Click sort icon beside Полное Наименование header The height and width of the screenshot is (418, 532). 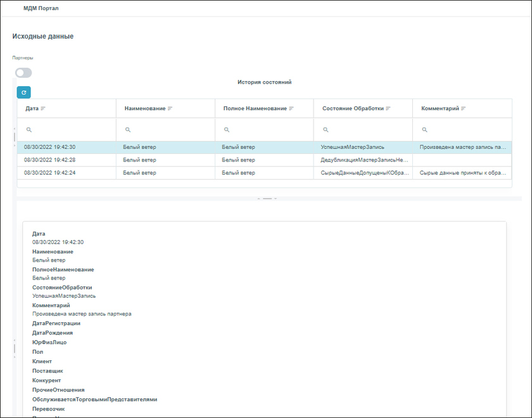tap(291, 109)
